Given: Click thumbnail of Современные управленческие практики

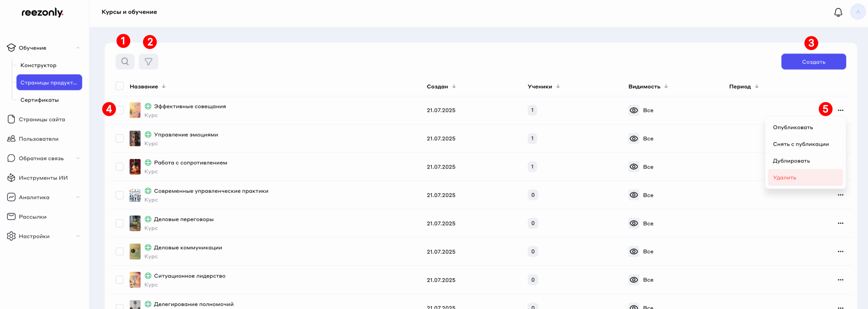Looking at the screenshot, I should point(135,195).
